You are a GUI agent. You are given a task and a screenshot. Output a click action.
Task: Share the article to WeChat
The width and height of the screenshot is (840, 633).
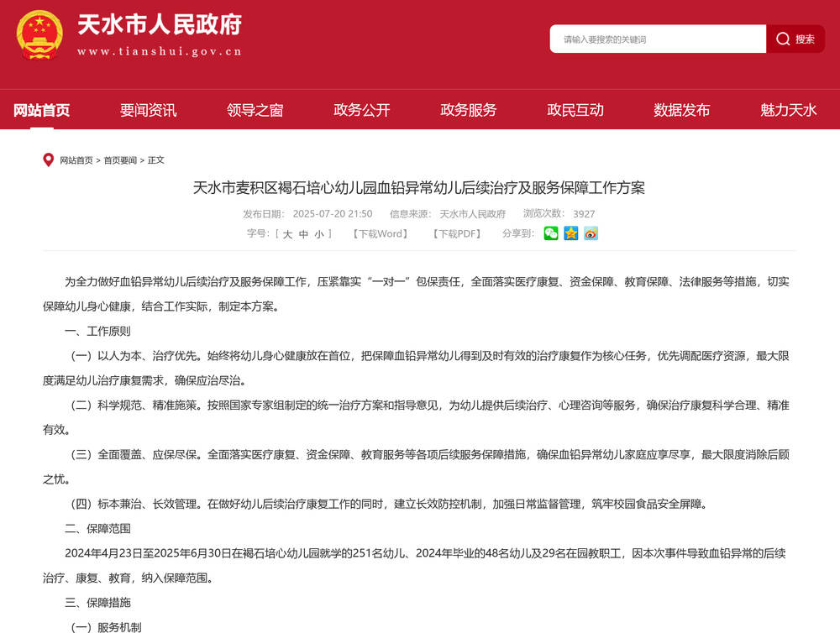550,234
